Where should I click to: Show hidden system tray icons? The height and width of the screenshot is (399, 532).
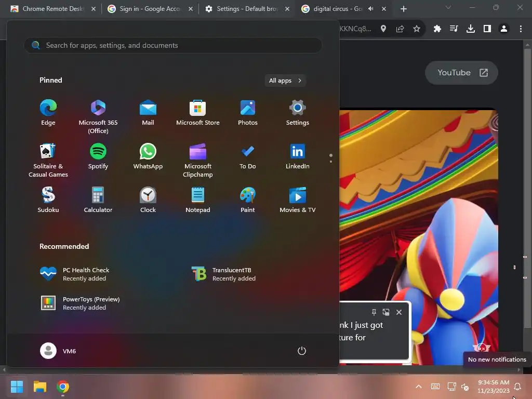pyautogui.click(x=419, y=387)
